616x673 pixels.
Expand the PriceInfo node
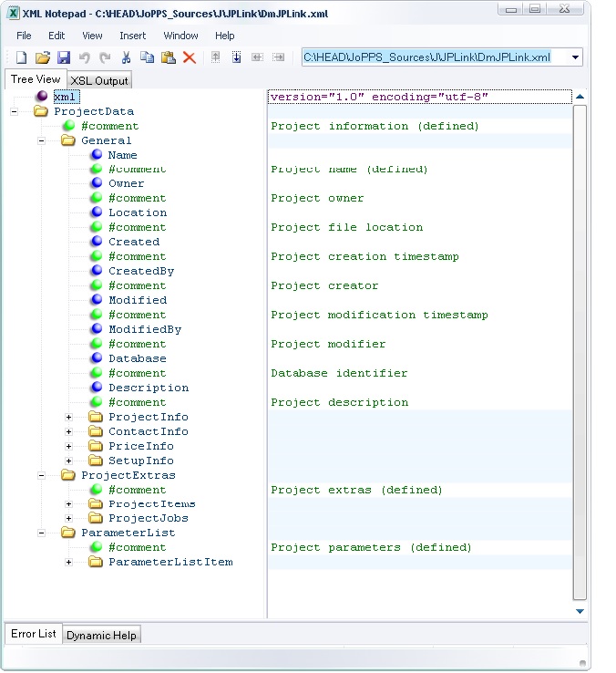coord(68,446)
